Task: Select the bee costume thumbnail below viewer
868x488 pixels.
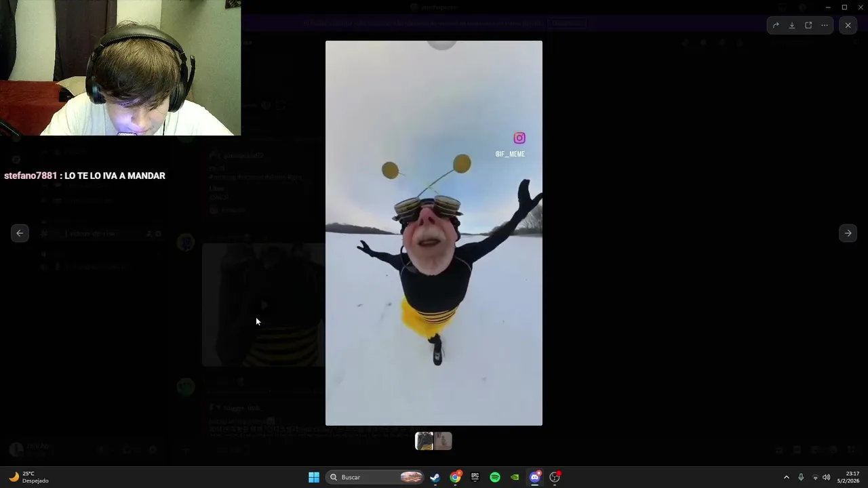Action: 425,441
